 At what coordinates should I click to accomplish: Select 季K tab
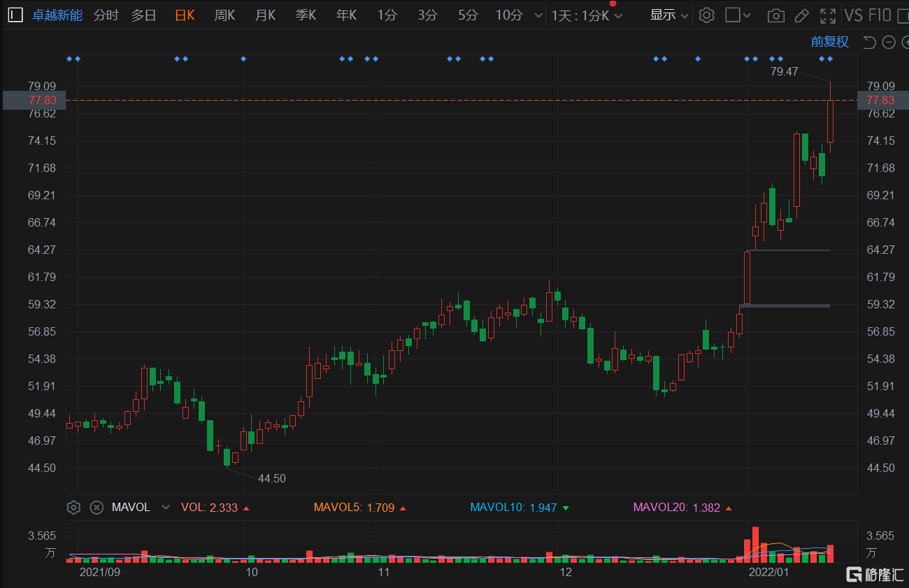click(306, 15)
